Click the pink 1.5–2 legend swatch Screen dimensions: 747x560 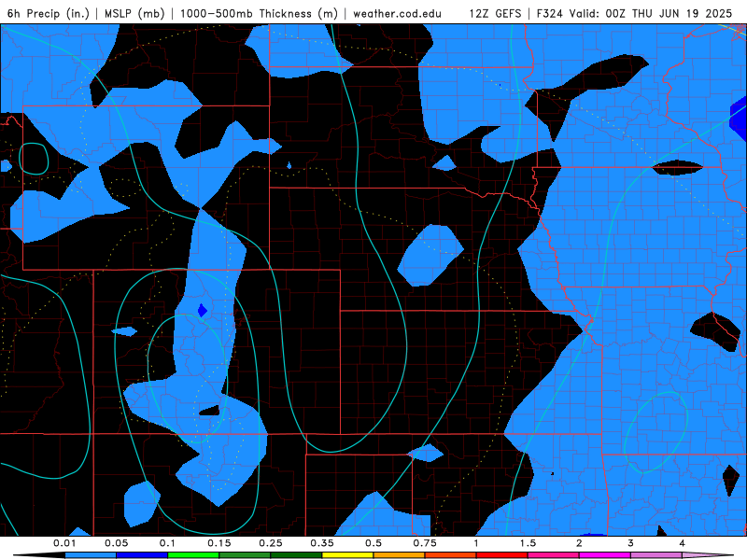click(554, 555)
